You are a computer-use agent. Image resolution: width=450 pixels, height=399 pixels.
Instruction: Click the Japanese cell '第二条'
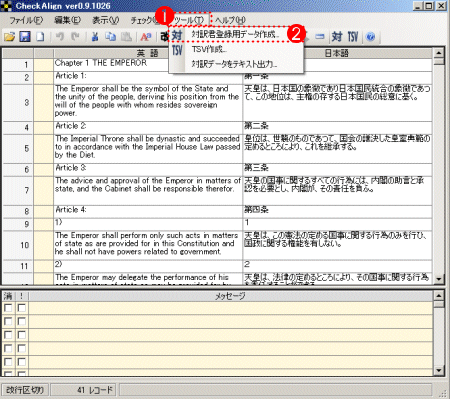coord(337,128)
